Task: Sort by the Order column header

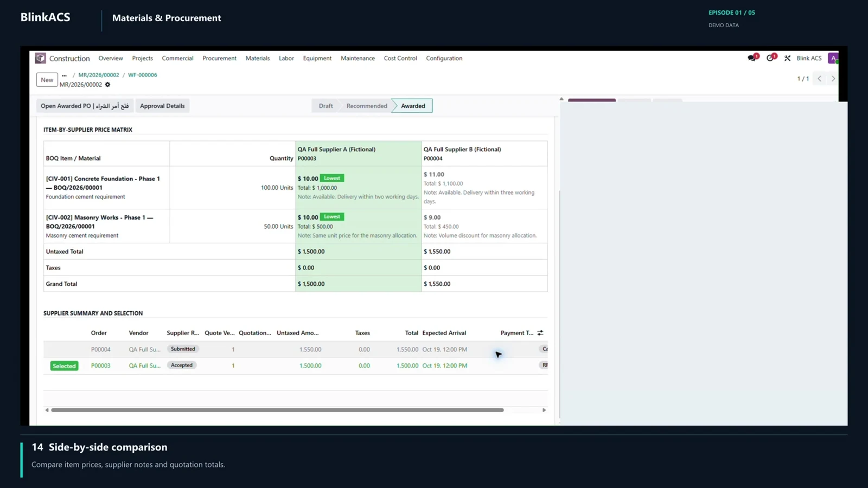Action: point(99,333)
